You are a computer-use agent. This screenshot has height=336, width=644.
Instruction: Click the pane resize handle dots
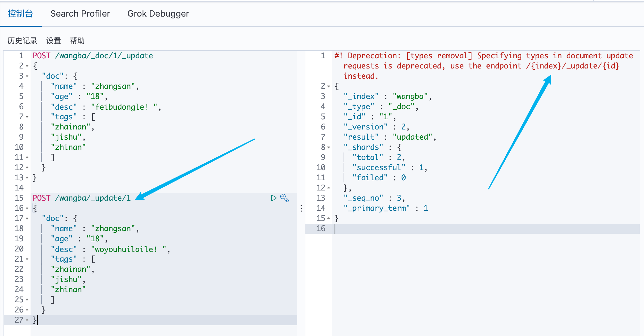pyautogui.click(x=301, y=208)
